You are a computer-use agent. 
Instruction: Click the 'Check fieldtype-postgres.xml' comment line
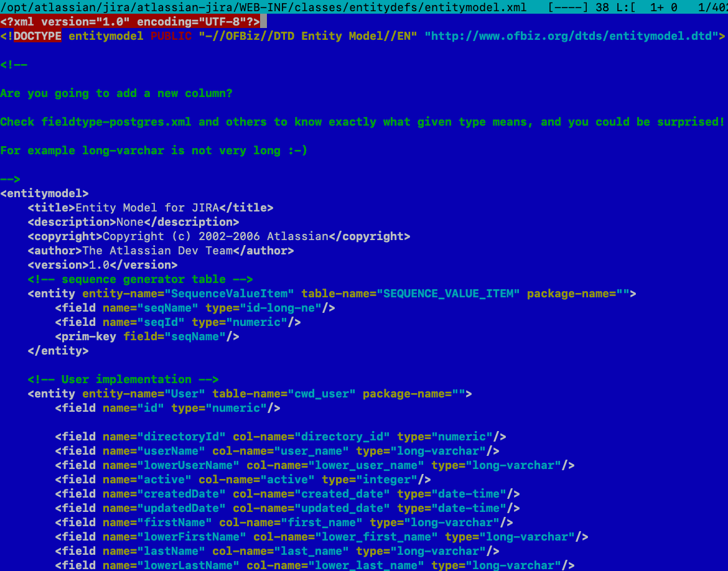(x=362, y=122)
